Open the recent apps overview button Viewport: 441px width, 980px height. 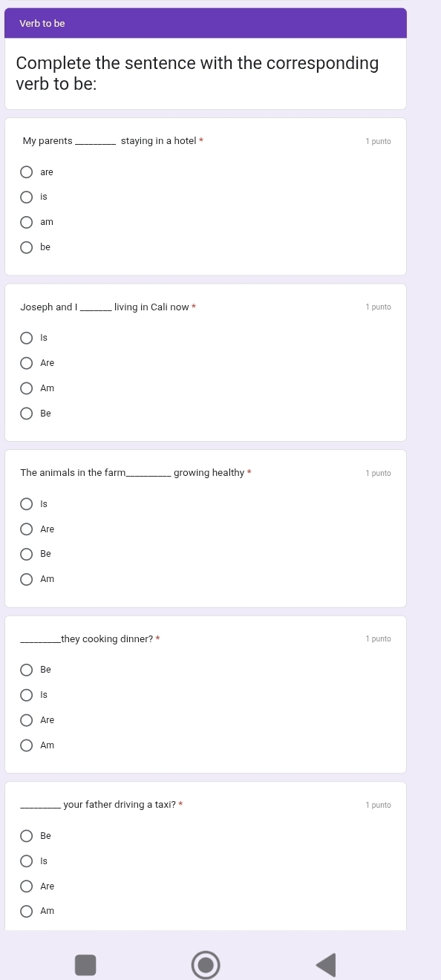(x=85, y=964)
